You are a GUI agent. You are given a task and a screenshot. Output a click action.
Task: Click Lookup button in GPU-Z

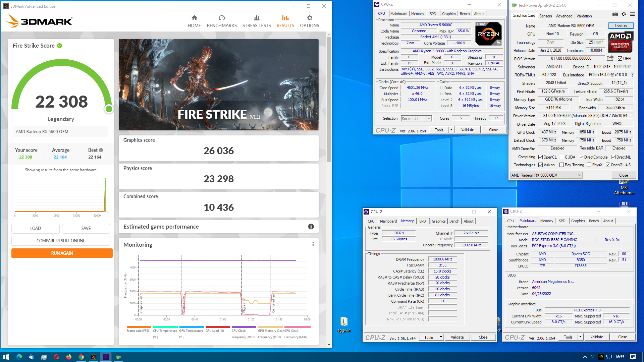coord(621,26)
